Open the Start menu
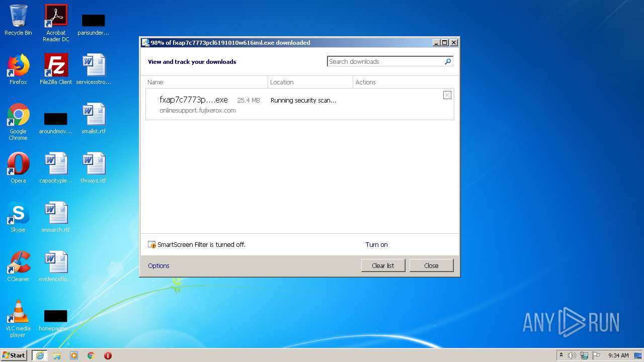The height and width of the screenshot is (362, 644). click(x=14, y=355)
